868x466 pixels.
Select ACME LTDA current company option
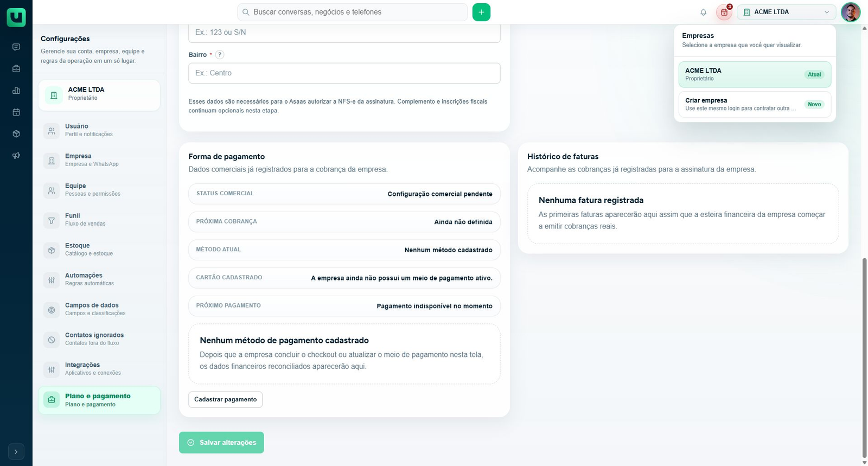coord(755,74)
